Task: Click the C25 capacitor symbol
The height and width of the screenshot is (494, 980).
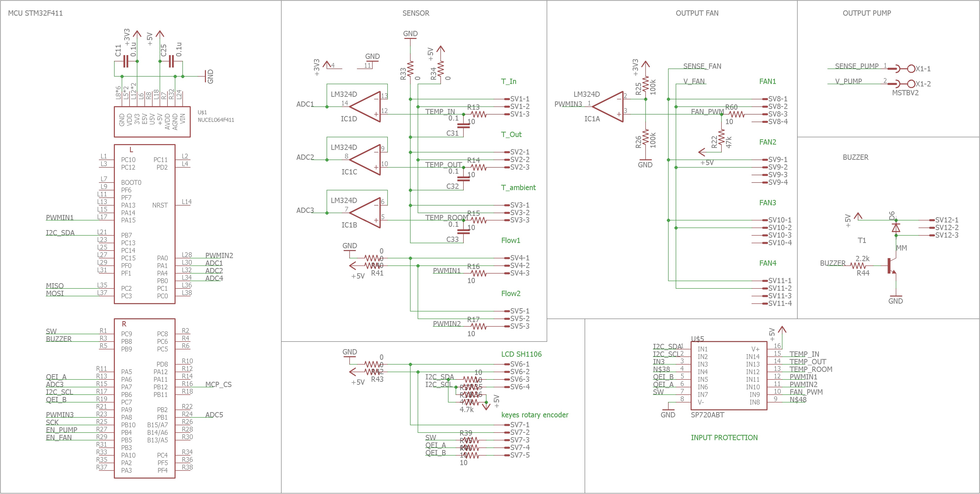Action: pos(171,61)
